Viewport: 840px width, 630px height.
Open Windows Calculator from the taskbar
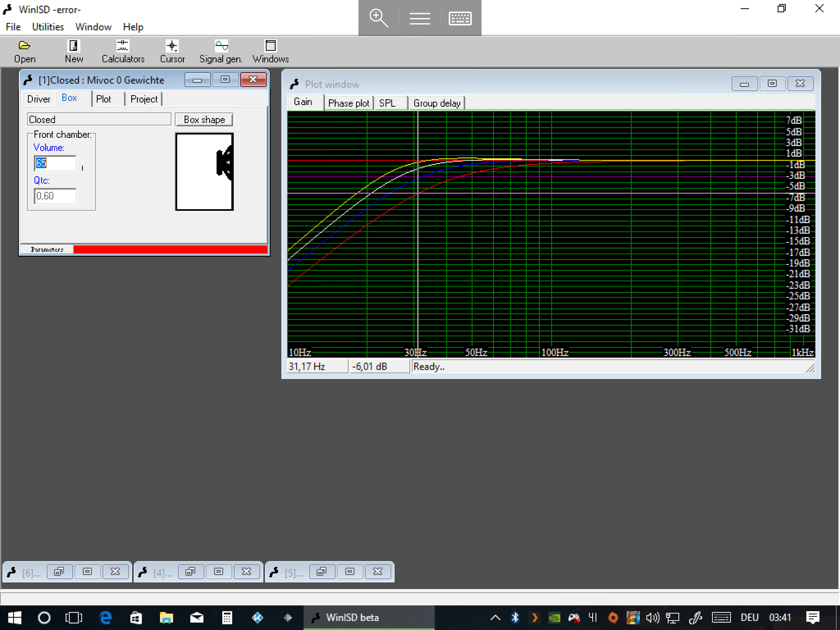(227, 617)
